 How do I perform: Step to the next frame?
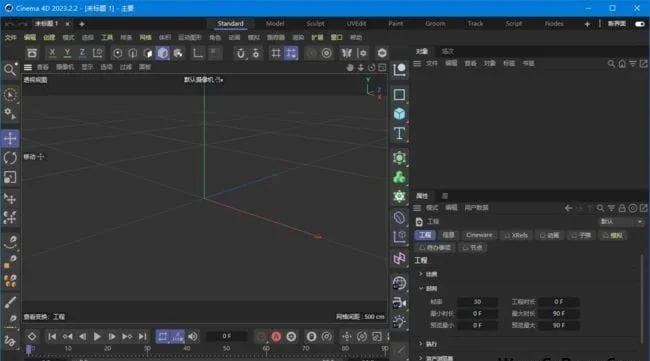(x=112, y=337)
